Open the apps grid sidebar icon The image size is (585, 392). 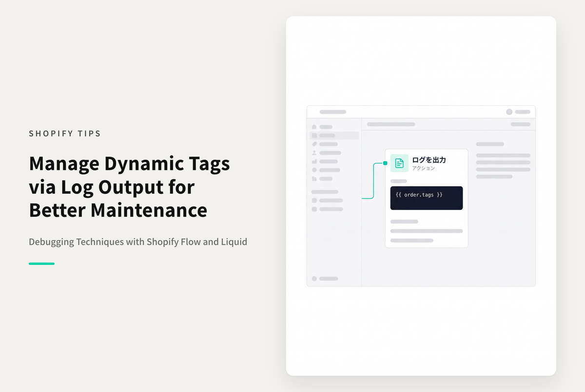pos(314,179)
